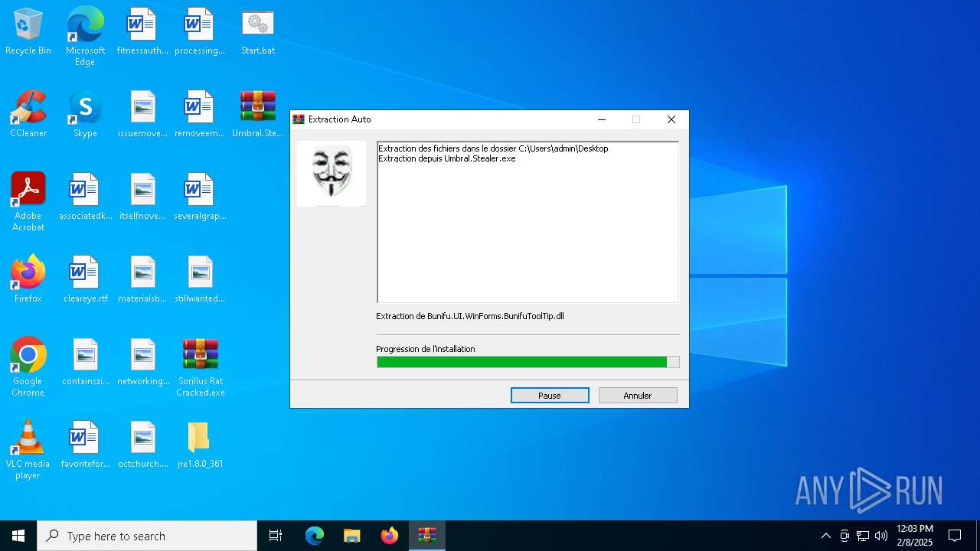Select the networking image file icon

tap(142, 363)
